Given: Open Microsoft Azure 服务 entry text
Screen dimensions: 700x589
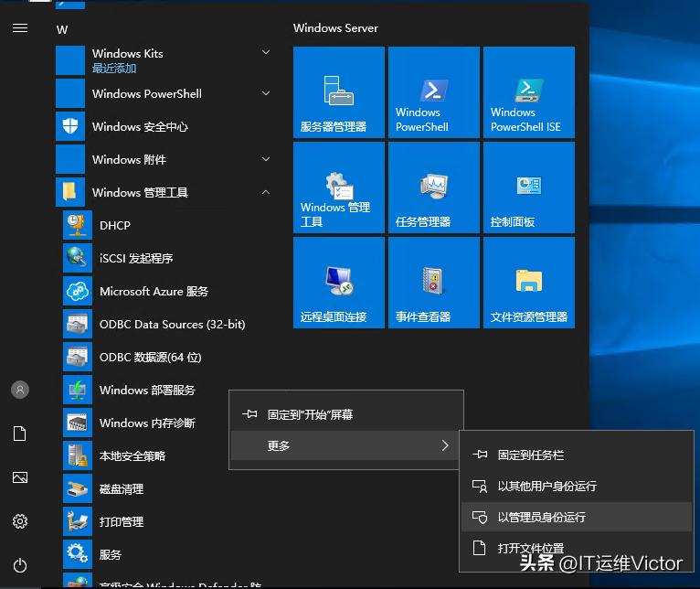Looking at the screenshot, I should click(154, 292).
